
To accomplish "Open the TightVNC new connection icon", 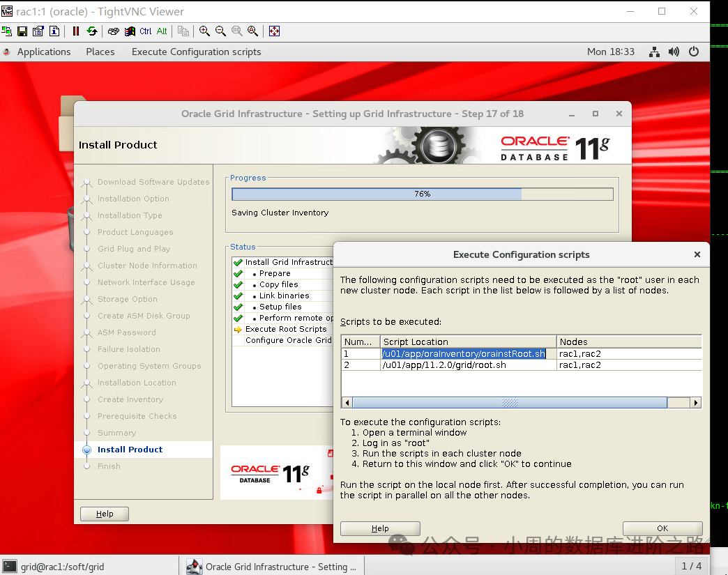I will click(x=6, y=31).
